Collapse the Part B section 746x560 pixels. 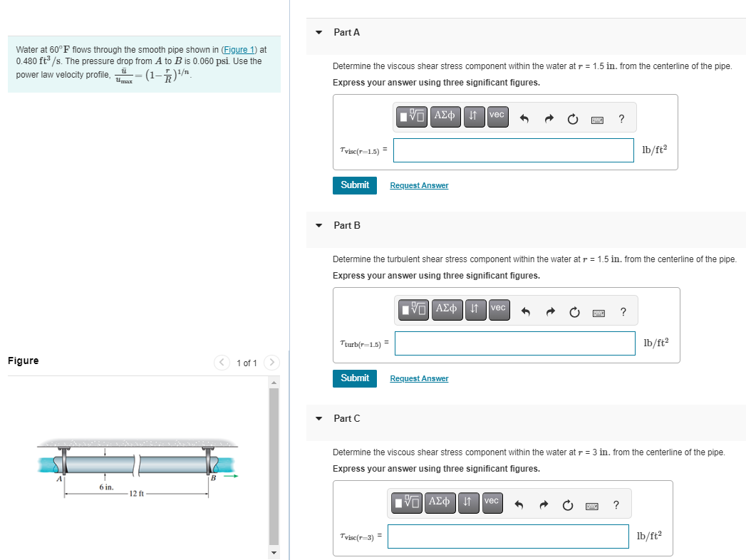(x=318, y=226)
